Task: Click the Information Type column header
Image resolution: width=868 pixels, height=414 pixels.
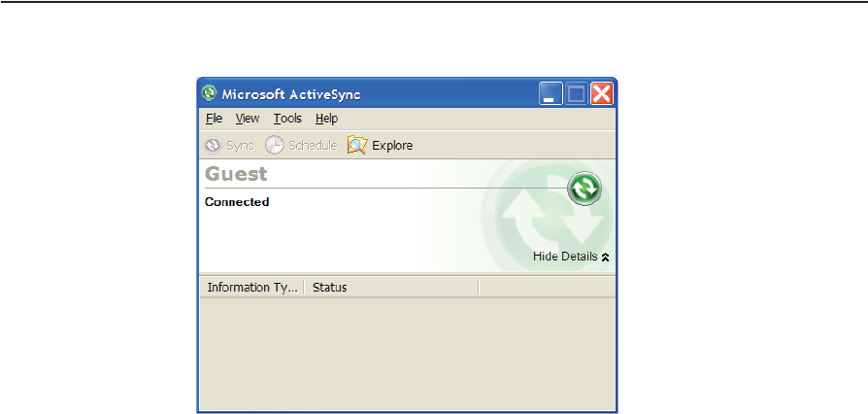Action: [x=251, y=288]
